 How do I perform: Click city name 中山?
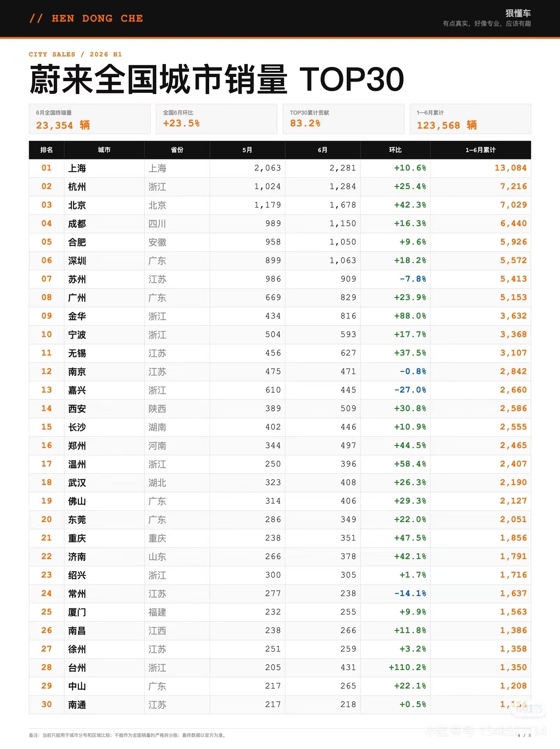(77, 686)
